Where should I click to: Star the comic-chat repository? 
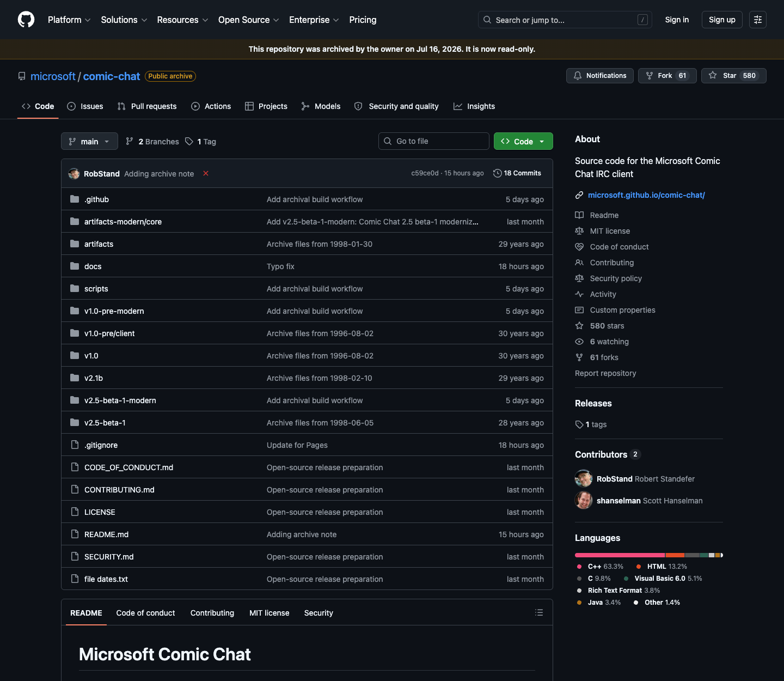734,76
